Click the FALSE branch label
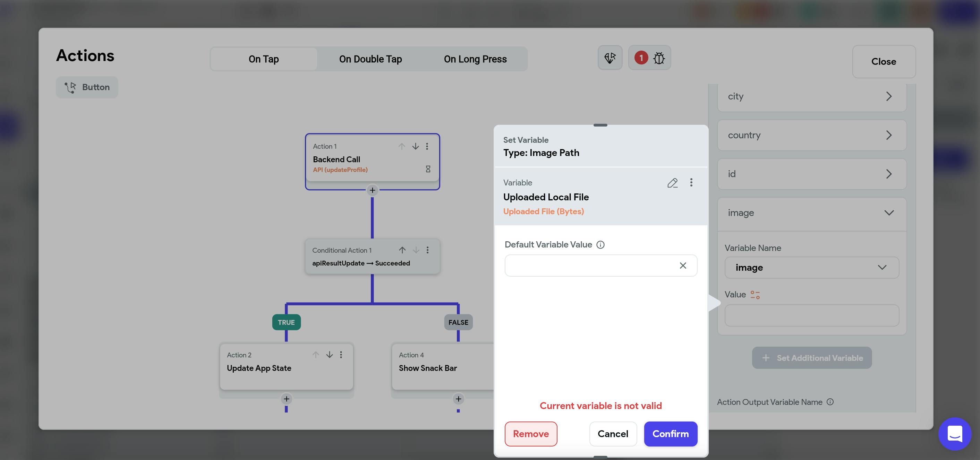 pyautogui.click(x=458, y=322)
